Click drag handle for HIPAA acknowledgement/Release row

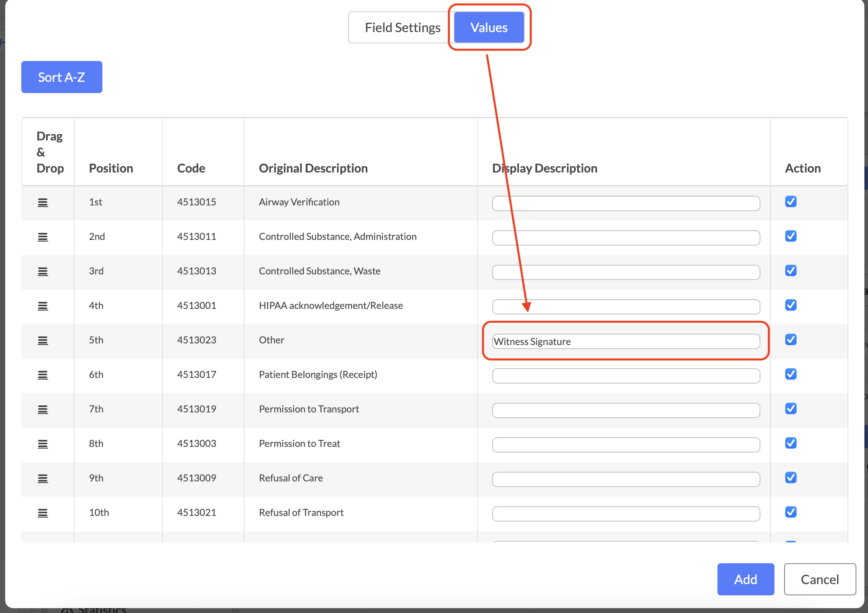tap(43, 306)
